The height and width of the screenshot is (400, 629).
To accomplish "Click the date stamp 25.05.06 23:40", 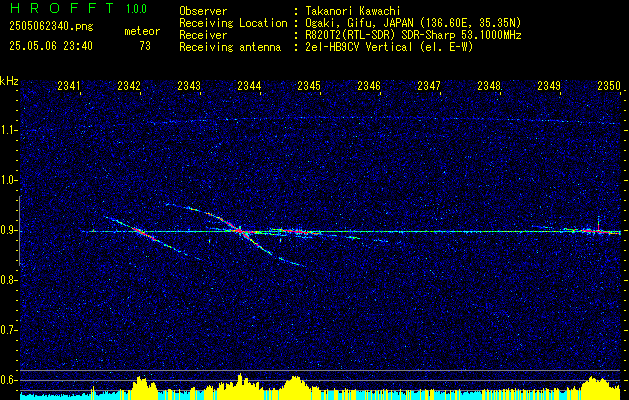I will (x=51, y=46).
